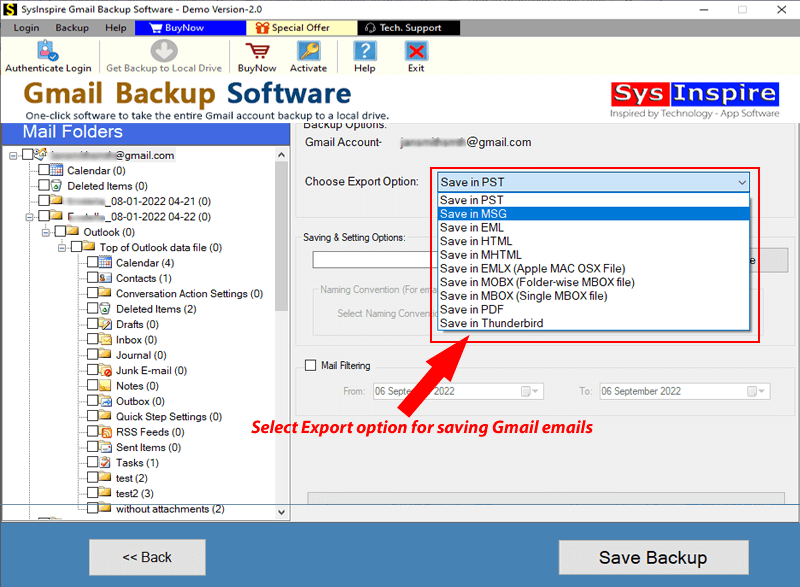Image resolution: width=800 pixels, height=587 pixels.
Task: Open BuyNow shopping cart toolbar icon
Action: coord(257,51)
